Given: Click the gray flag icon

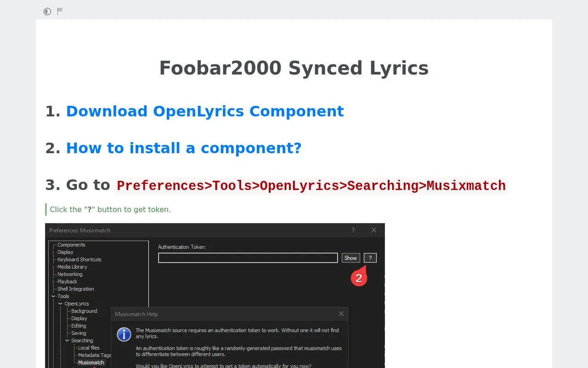Looking at the screenshot, I should tap(60, 11).
